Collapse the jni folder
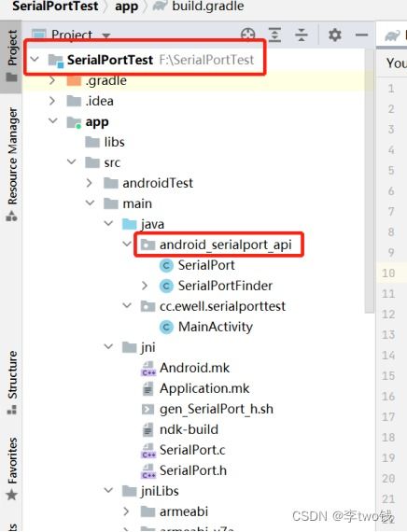The width and height of the screenshot is (407, 532). point(108,347)
